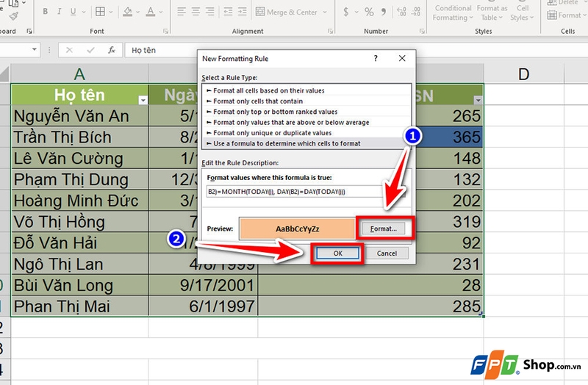Open Format menu in Cells group
The image size is (588, 385).
[566, 15]
